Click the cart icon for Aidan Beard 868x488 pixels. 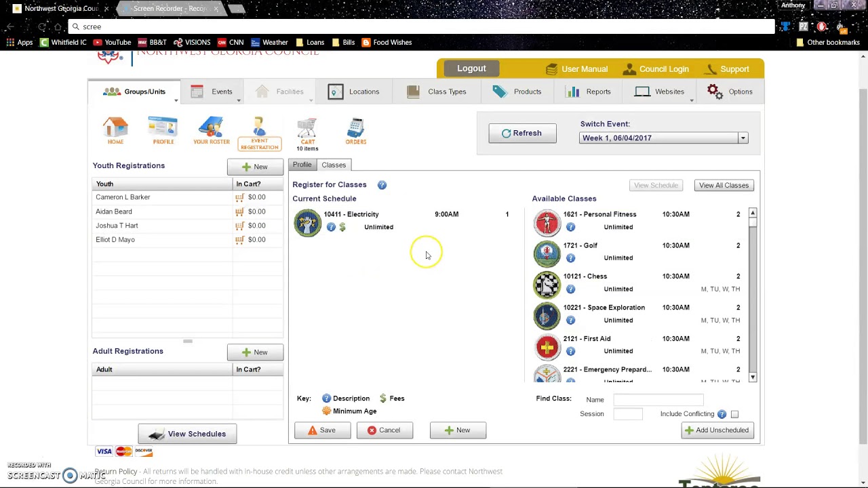(x=239, y=211)
